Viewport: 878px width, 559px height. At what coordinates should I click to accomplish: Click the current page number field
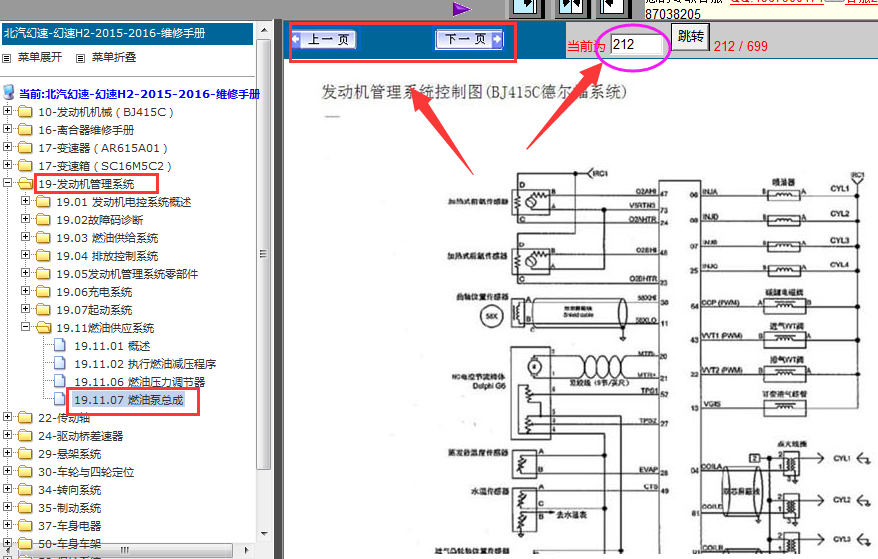click(637, 44)
